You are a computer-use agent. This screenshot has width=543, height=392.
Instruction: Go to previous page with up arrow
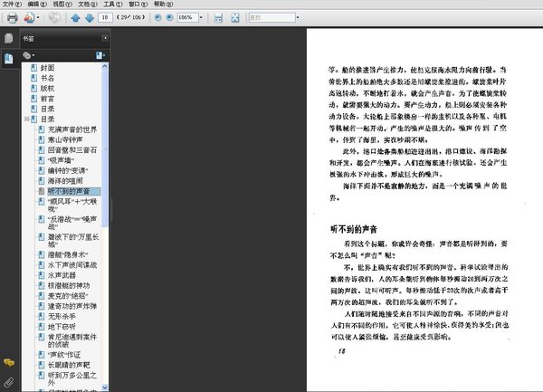click(75, 17)
